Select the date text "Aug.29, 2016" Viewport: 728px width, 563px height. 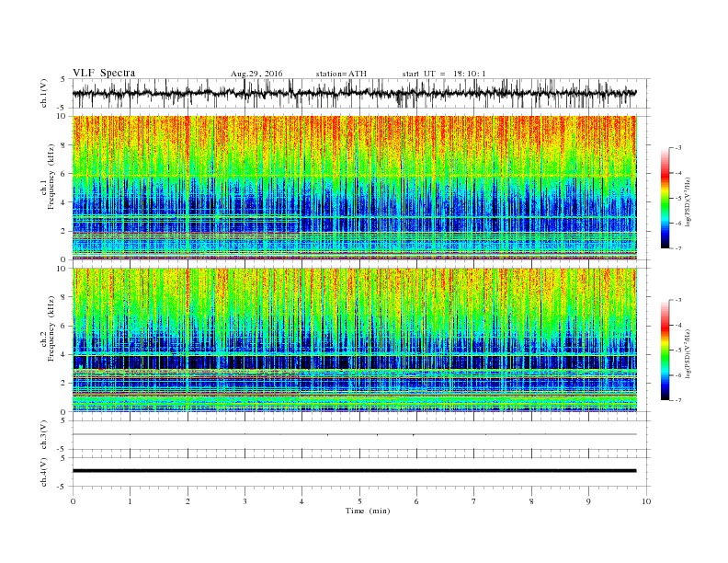click(x=256, y=74)
